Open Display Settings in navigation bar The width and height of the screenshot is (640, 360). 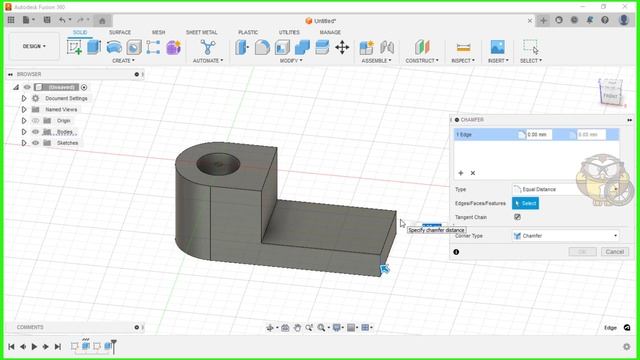point(337,327)
